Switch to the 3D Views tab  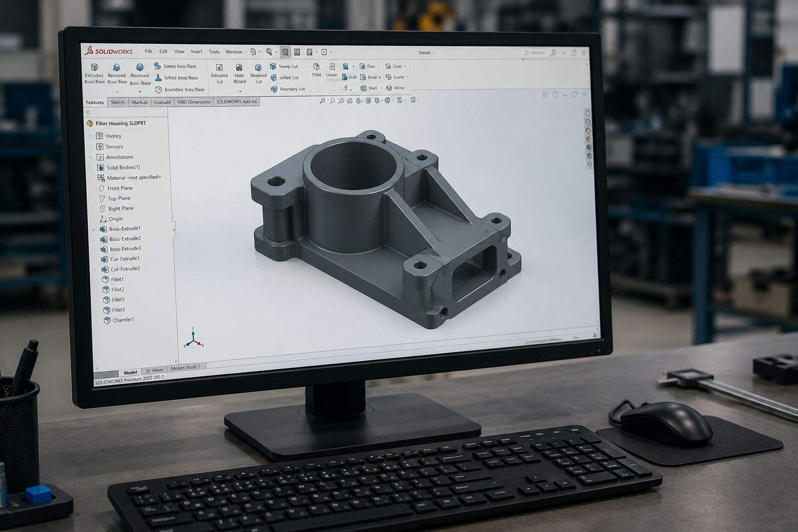click(154, 370)
